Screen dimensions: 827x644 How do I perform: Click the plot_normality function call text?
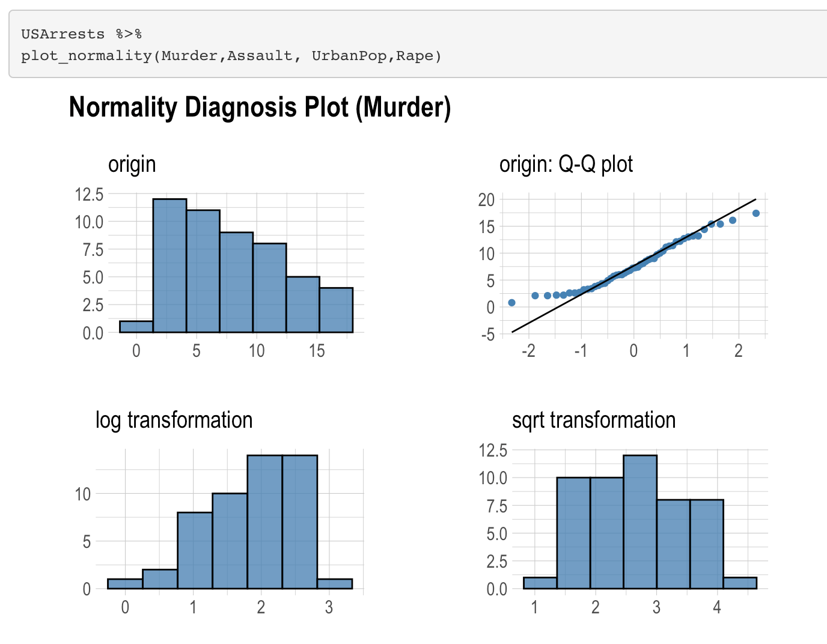pyautogui.click(x=231, y=56)
